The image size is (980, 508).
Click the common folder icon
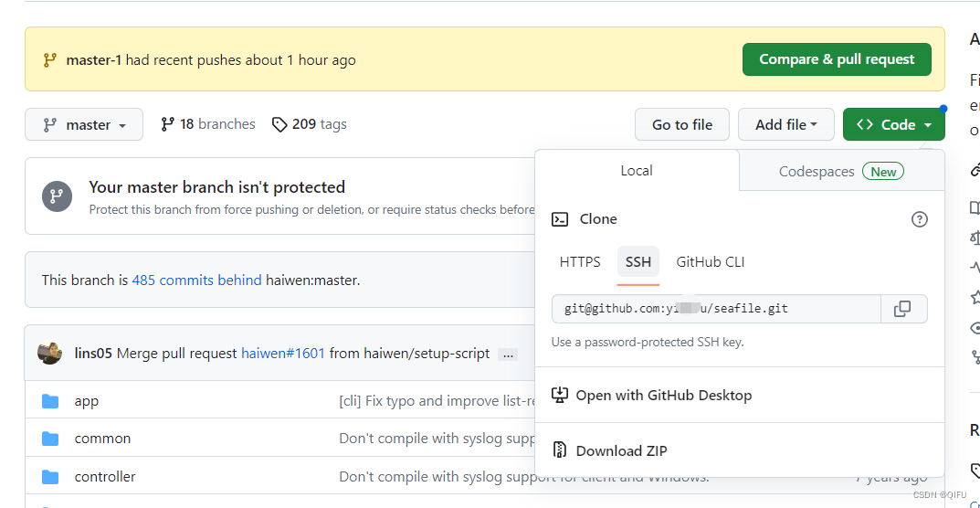(x=50, y=439)
